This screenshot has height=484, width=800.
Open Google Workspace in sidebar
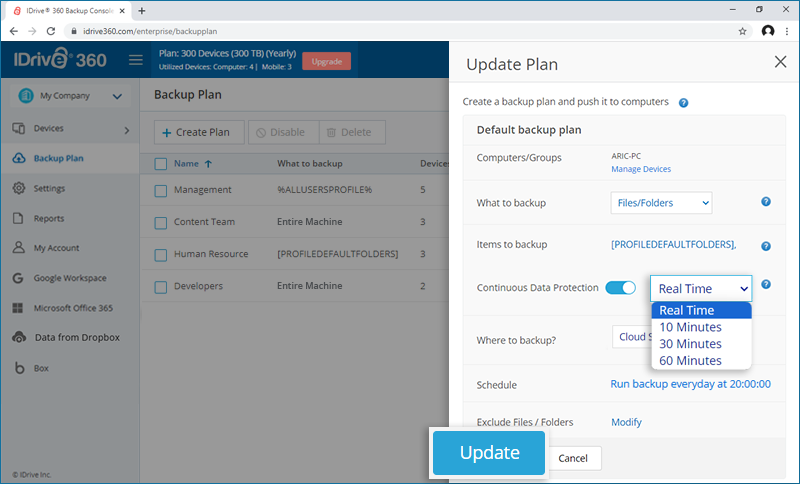tap(70, 278)
